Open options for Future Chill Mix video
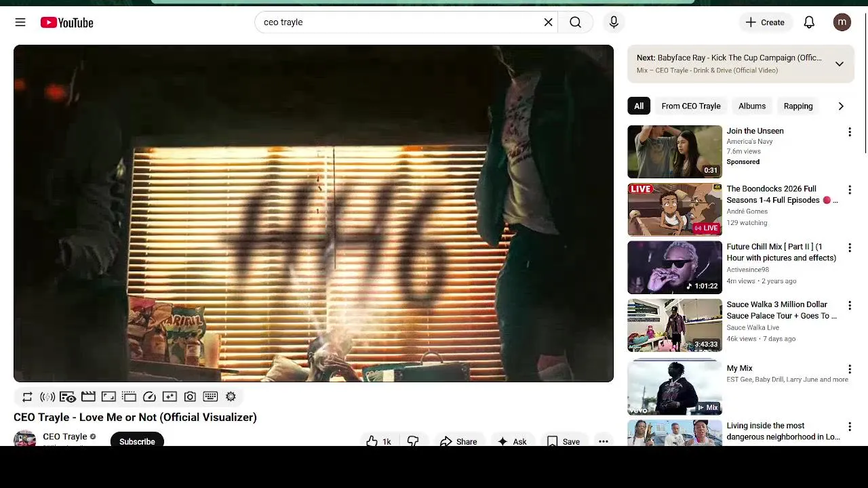The image size is (868, 488). [849, 247]
